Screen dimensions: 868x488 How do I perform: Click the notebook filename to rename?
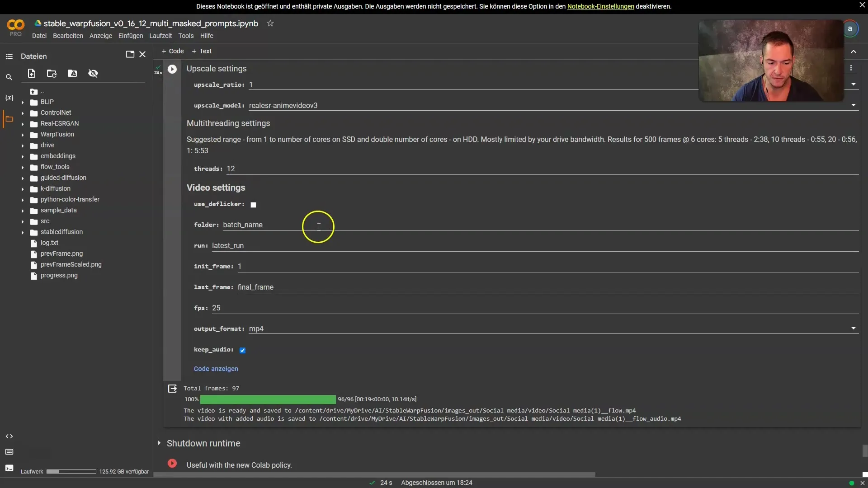151,23
